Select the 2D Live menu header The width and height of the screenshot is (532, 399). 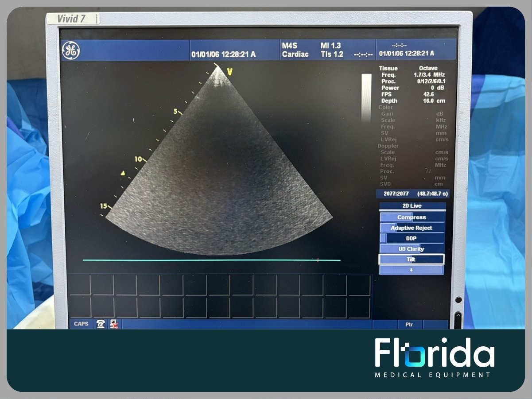pyautogui.click(x=412, y=206)
